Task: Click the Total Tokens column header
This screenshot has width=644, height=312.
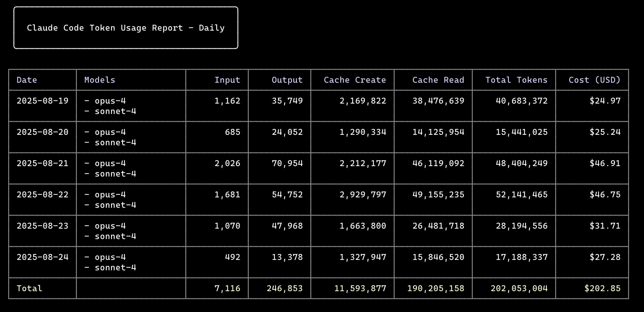Action: point(516,80)
